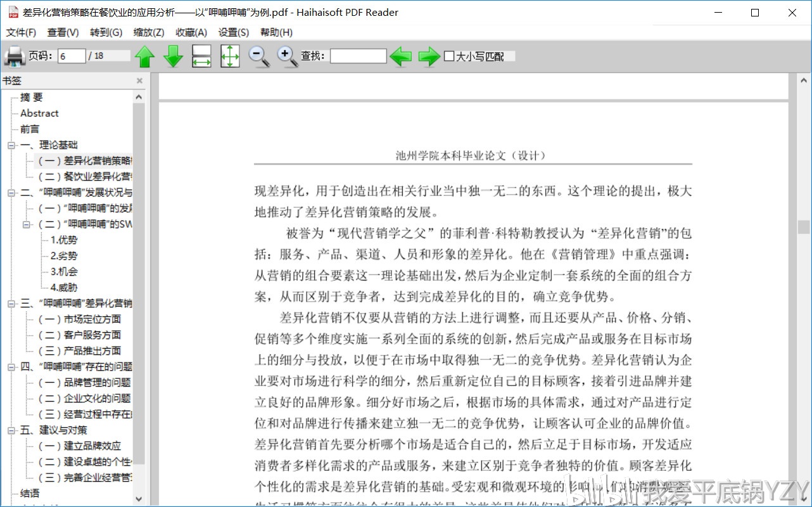Collapse the (二)"呷哺呷哺"的SW subtree node
This screenshot has width=812, height=507.
coord(27,224)
